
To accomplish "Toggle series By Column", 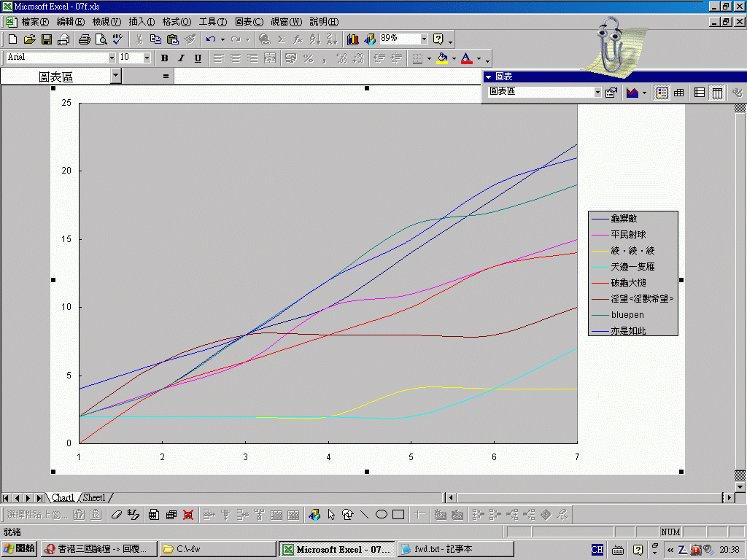I will coord(717,93).
